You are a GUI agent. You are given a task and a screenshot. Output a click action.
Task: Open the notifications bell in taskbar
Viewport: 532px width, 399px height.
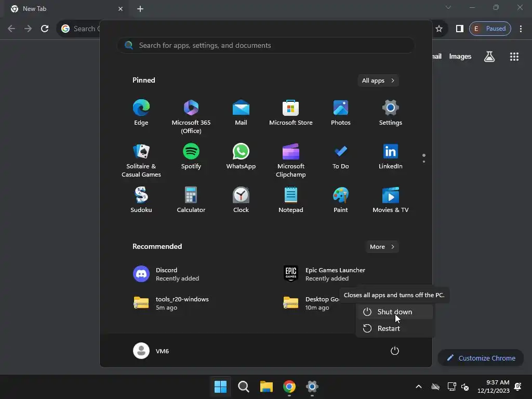point(518,387)
